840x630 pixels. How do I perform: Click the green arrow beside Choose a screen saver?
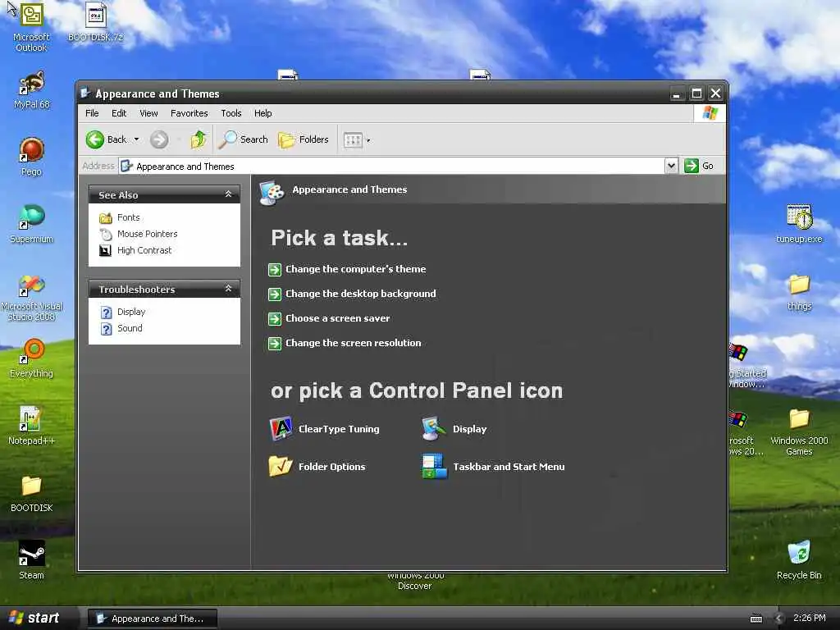click(x=274, y=319)
